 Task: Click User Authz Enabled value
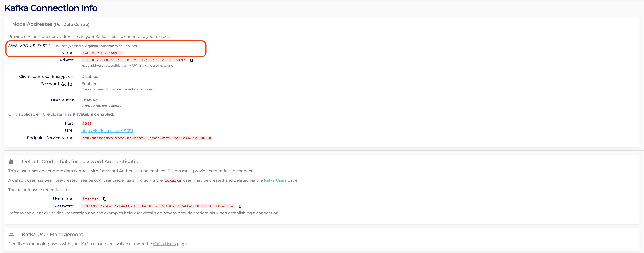89,100
